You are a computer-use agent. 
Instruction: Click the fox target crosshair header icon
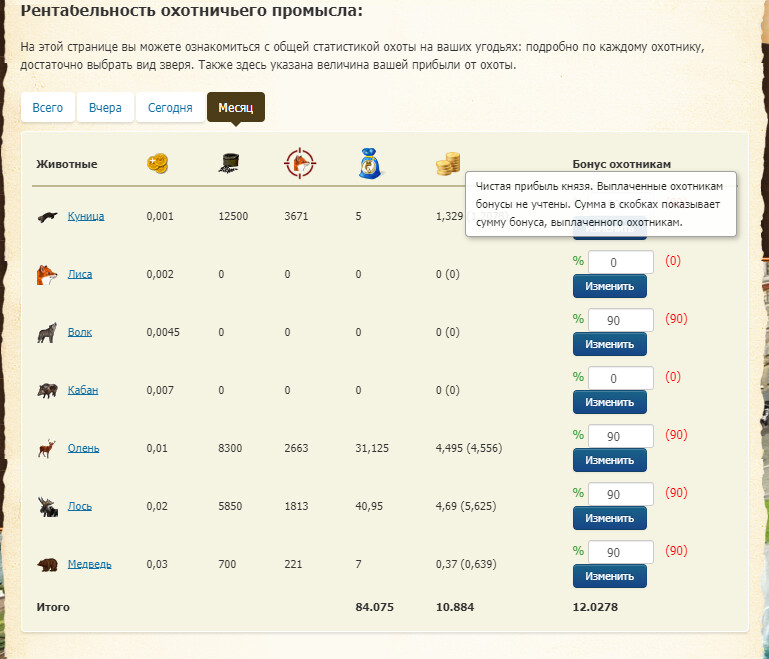point(298,164)
